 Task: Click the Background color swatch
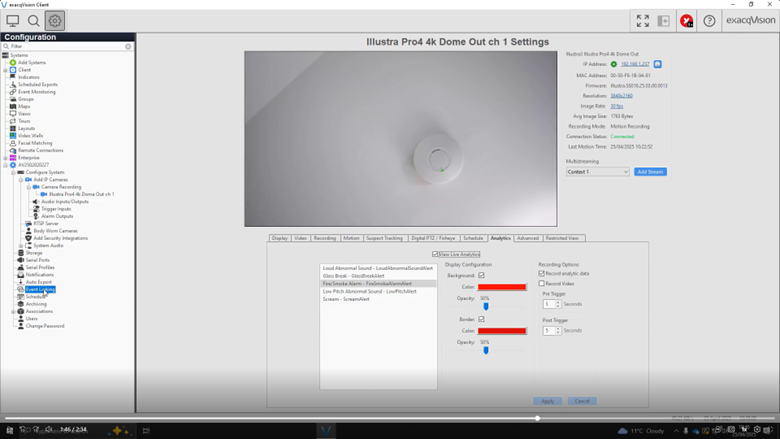pyautogui.click(x=501, y=287)
